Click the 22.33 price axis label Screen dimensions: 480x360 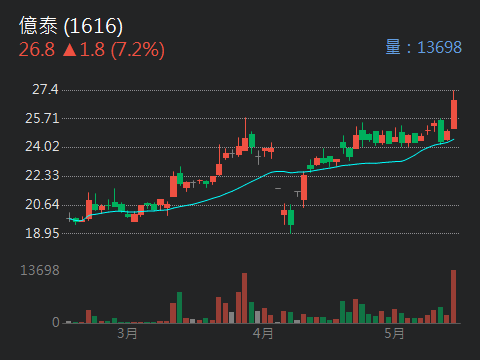pos(42,175)
